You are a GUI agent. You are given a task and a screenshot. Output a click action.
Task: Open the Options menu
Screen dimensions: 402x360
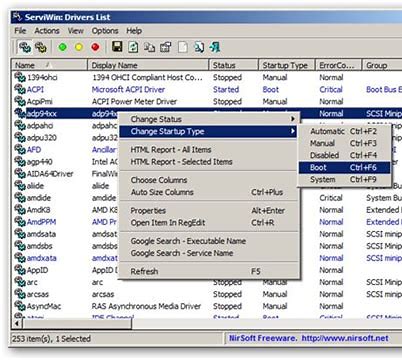(x=105, y=31)
